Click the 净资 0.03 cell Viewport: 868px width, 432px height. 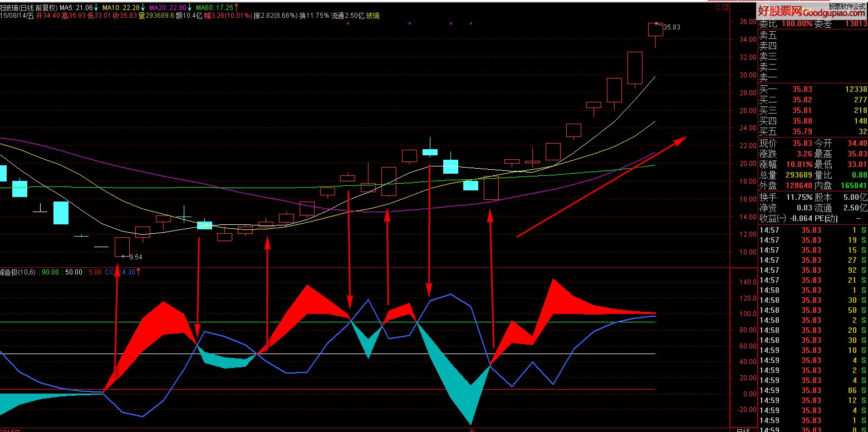pyautogui.click(x=786, y=208)
